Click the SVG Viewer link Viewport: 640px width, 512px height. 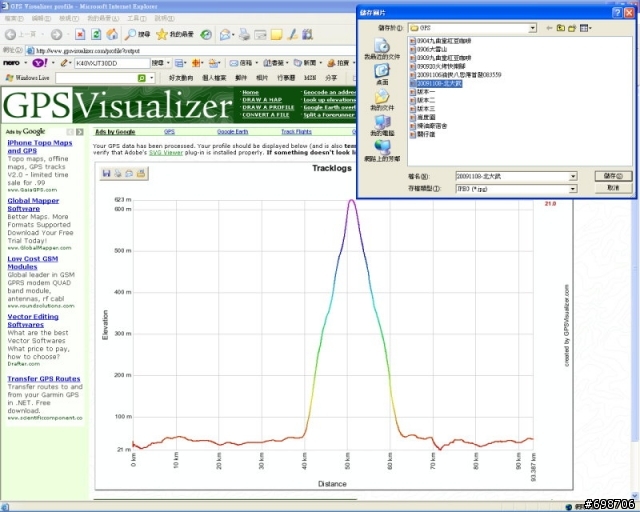click(x=166, y=152)
